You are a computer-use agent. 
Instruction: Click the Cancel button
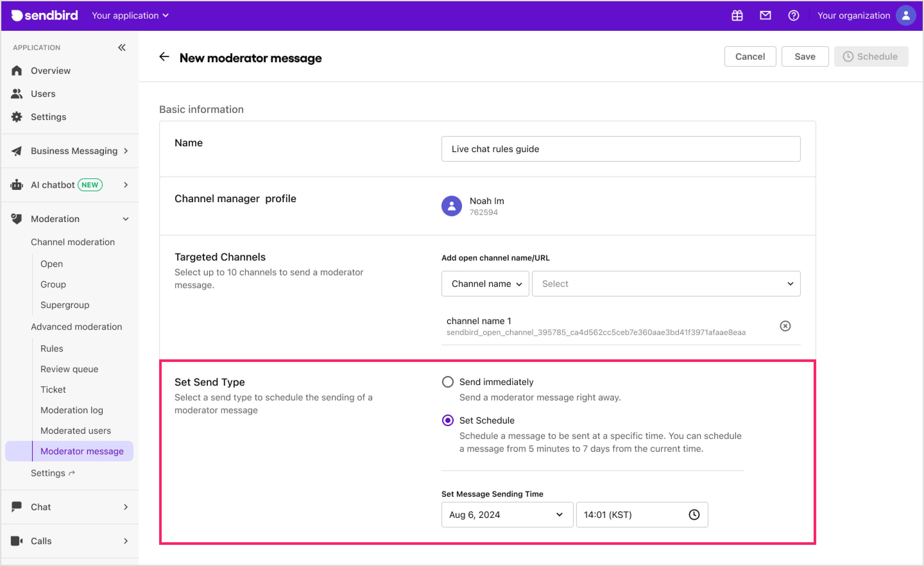750,57
